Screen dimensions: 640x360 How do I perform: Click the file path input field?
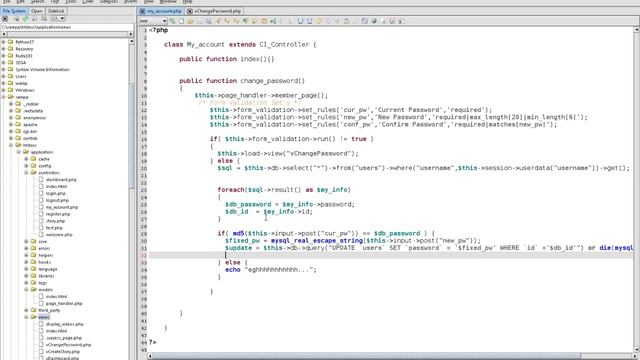pyautogui.click(x=67, y=27)
